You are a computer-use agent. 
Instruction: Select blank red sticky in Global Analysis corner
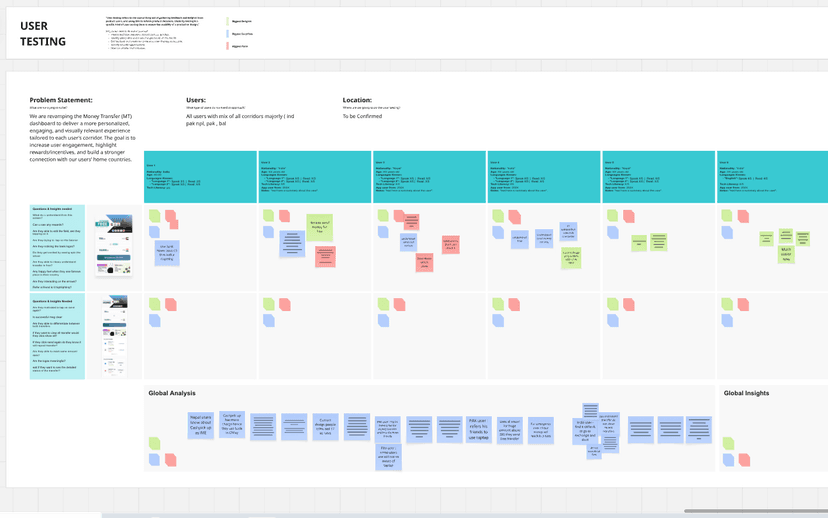(x=171, y=459)
